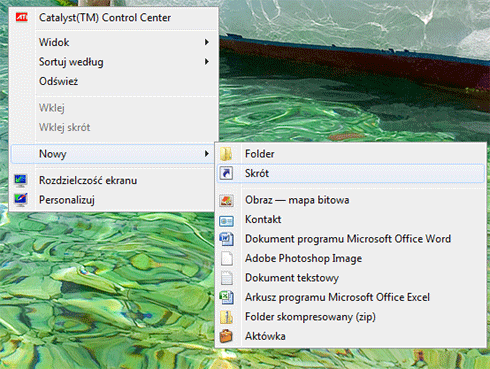Expand the Widok submenu arrow

point(207,42)
